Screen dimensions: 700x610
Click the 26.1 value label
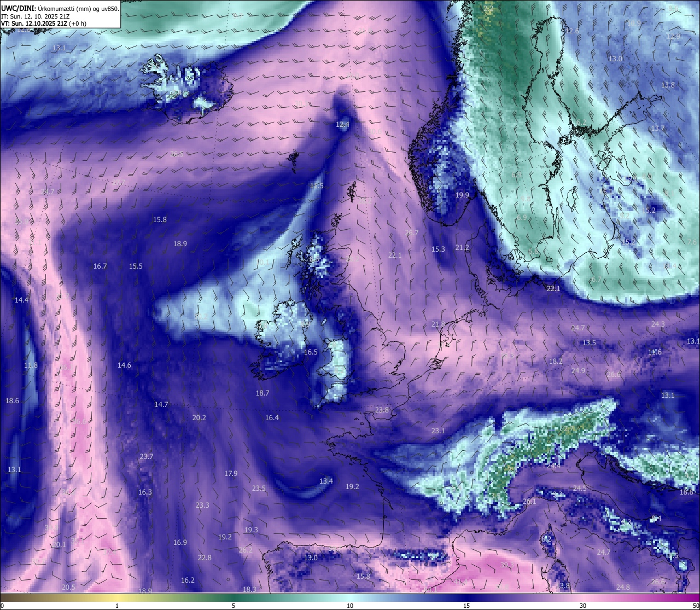tap(529, 502)
